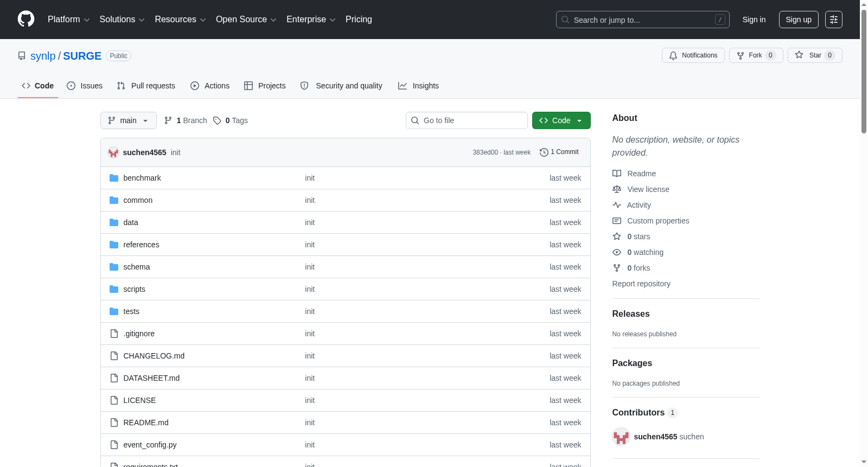Open the suchen4565 contributor avatar

(621, 437)
